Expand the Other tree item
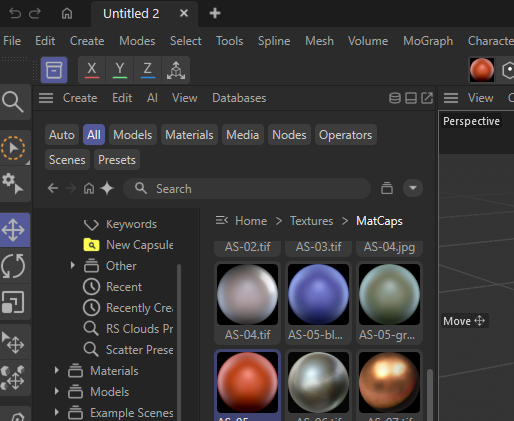The width and height of the screenshot is (514, 421). click(x=72, y=265)
